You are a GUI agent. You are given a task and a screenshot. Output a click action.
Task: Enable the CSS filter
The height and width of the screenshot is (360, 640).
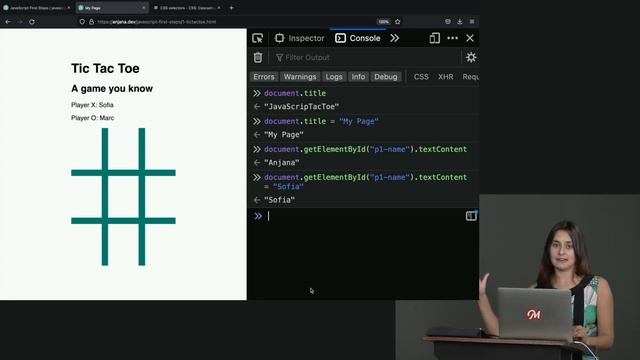[x=421, y=77]
